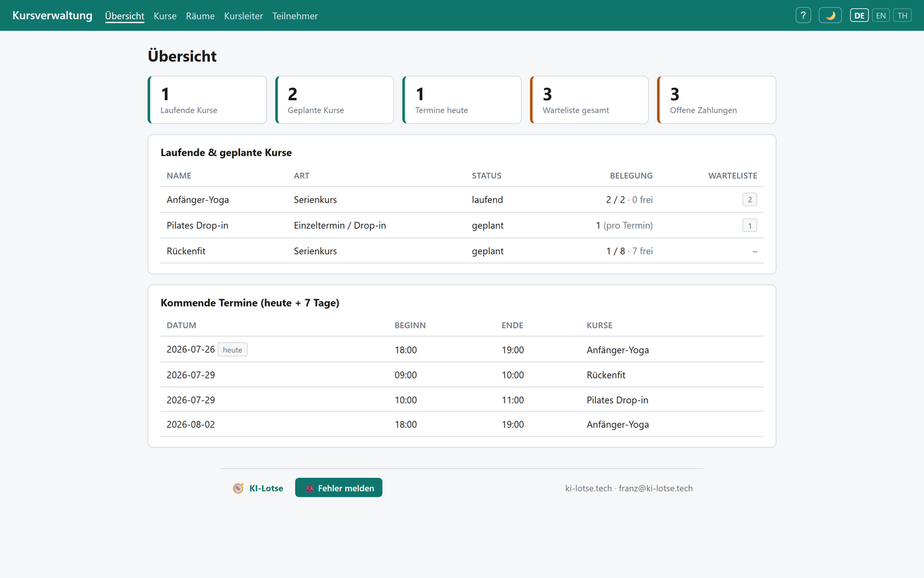
Task: Click the BEGINN column header
Action: tap(410, 326)
